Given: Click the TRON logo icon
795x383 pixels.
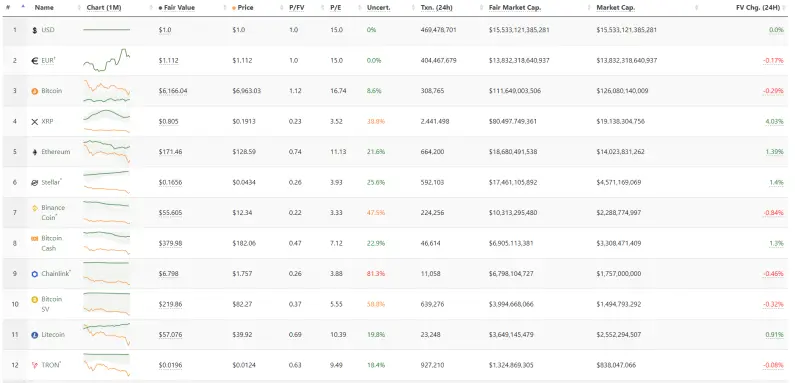Looking at the screenshot, I should pyautogui.click(x=34, y=365).
